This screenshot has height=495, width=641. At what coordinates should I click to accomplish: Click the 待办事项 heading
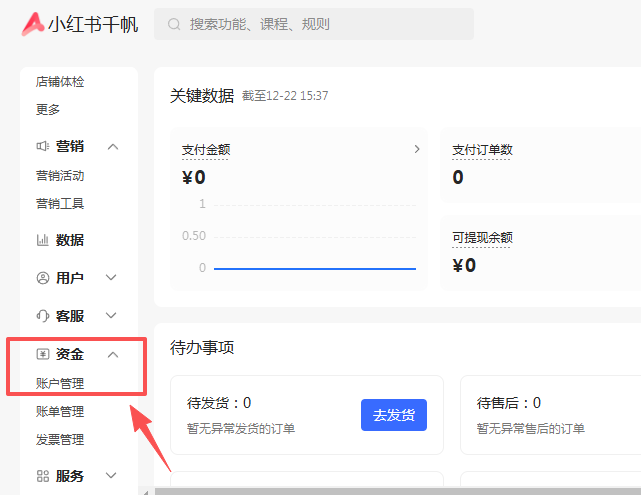[202, 348]
